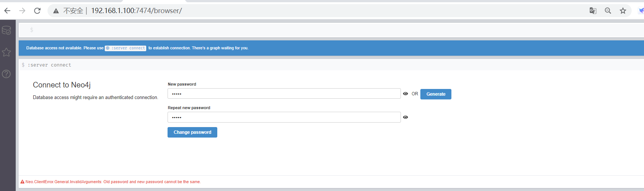Click the 'Connect to Neo4j' heading
This screenshot has height=191, width=644.
coord(62,85)
